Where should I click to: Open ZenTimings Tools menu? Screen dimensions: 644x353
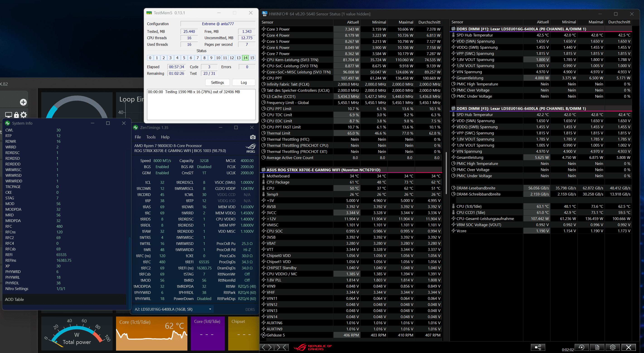(151, 137)
